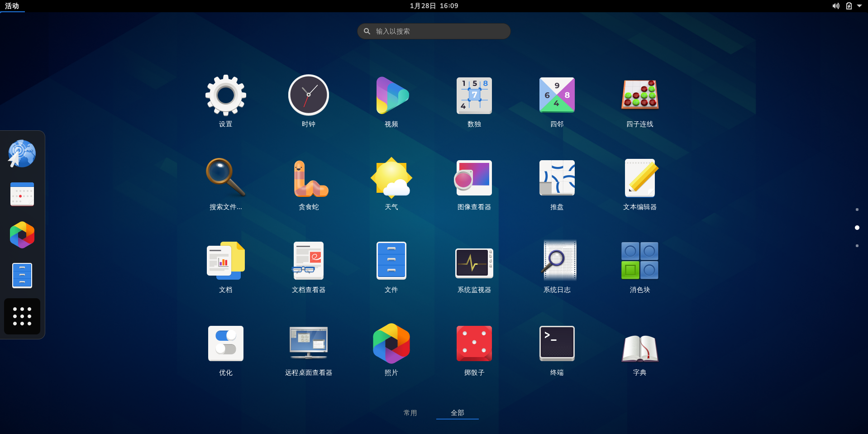Open the 数独 (Sudoku) game

point(474,100)
